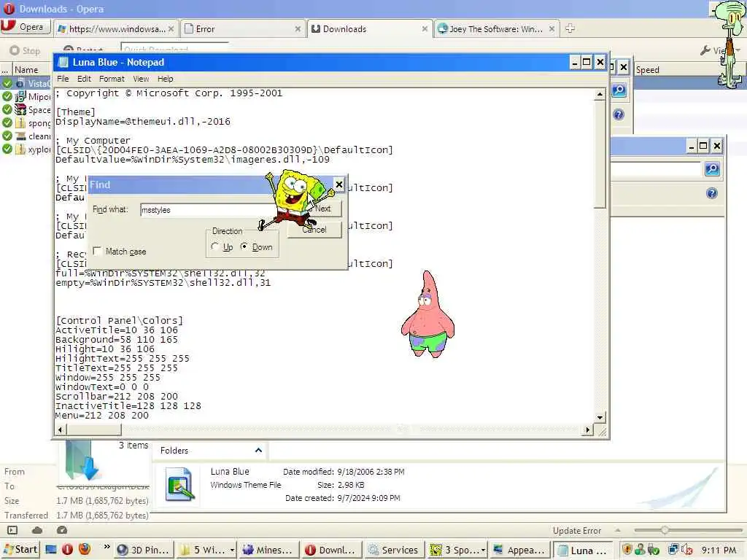Viewport: 747px width, 560px height.
Task: Click the 9:11 PM taskbar clock
Action: pyautogui.click(x=719, y=550)
